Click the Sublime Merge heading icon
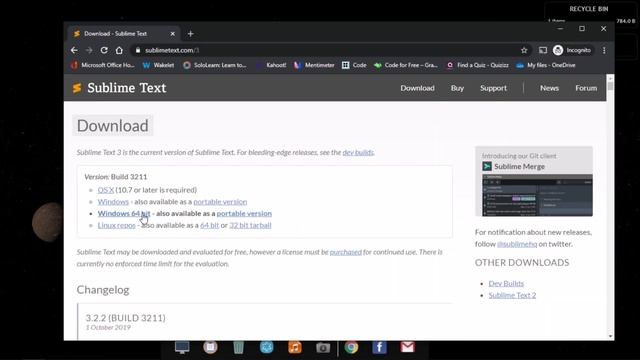 click(x=487, y=167)
